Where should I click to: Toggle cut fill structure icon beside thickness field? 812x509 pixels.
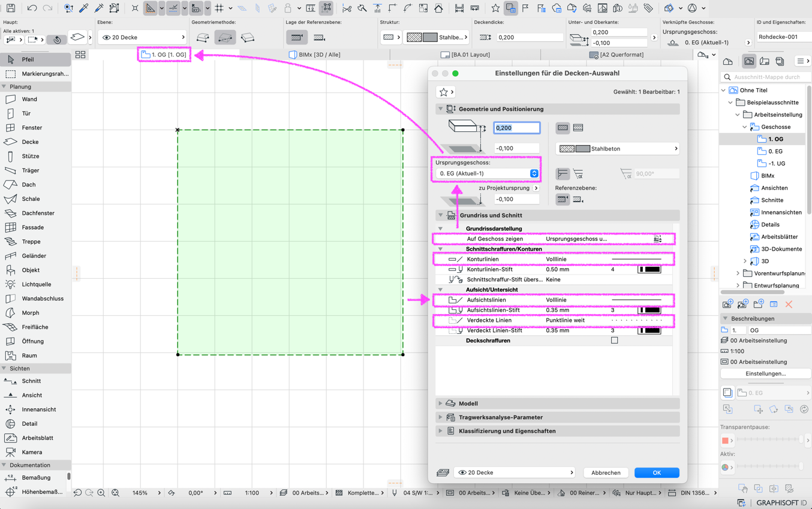(x=563, y=128)
